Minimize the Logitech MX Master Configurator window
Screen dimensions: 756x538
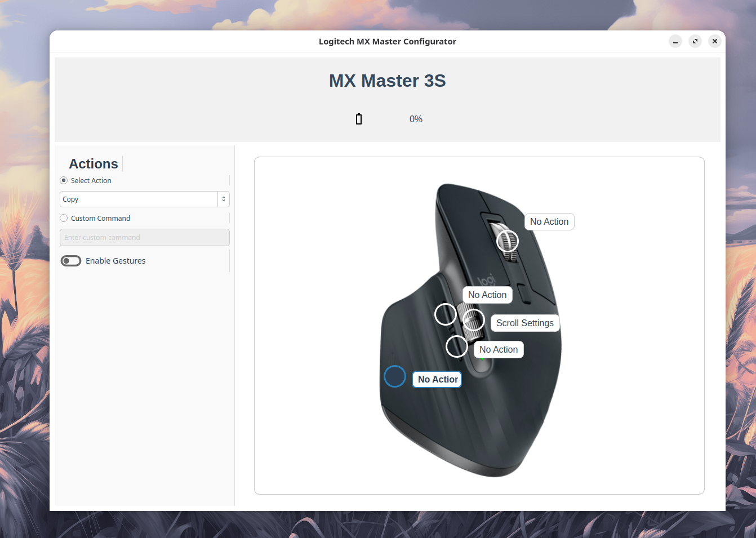point(675,41)
